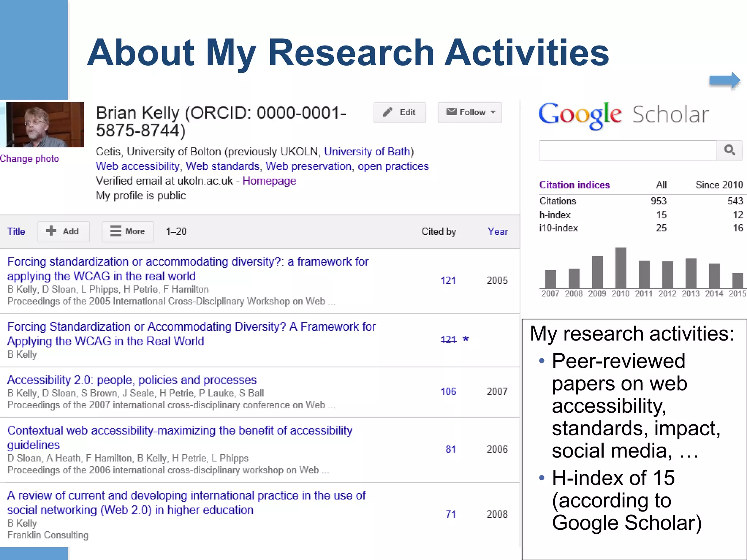Click the 'Since 2010' column header
Image resolution: width=747 pixels, height=560 pixels.
pyautogui.click(x=719, y=185)
